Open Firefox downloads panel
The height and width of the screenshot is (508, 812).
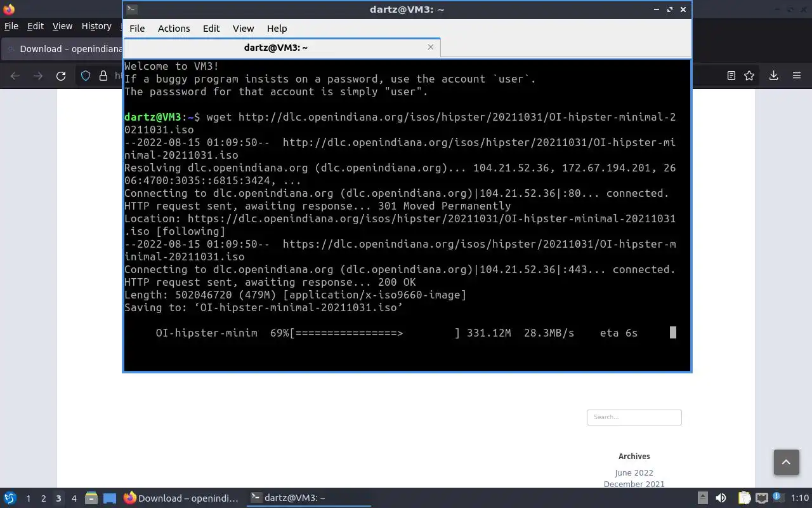tap(773, 76)
